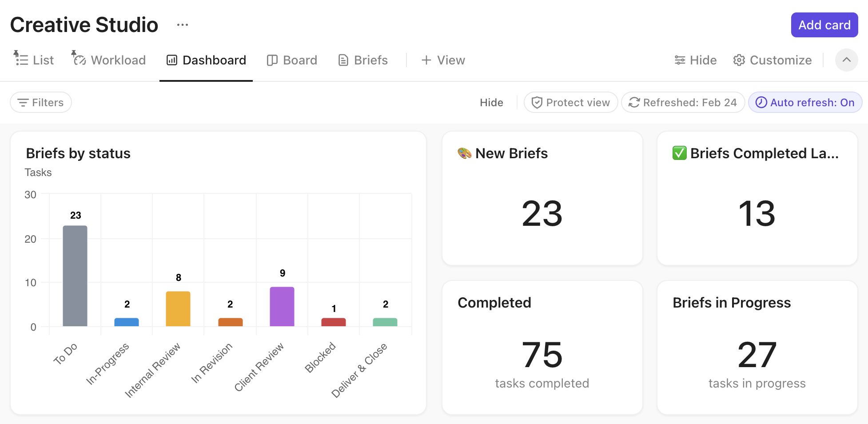Click the plus icon to add View
Screen dimensions: 868x424
tap(426, 60)
